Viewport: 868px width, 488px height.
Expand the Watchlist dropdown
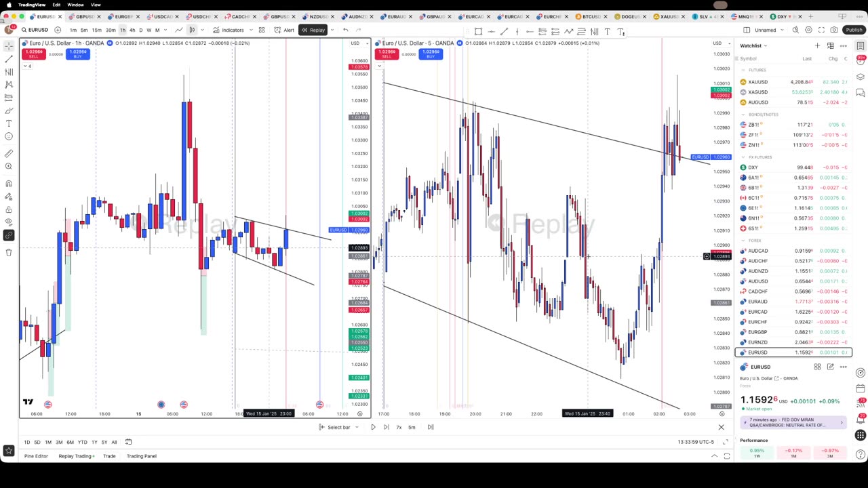[753, 45]
